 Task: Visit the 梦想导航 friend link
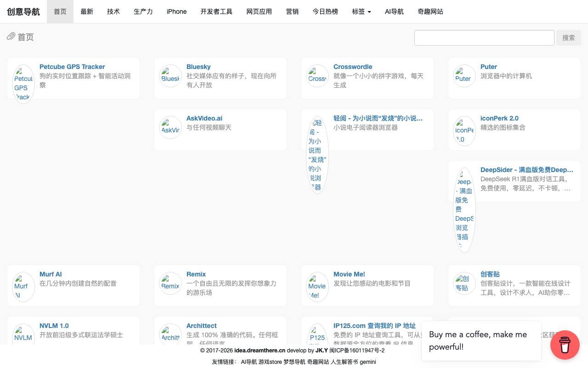click(294, 362)
